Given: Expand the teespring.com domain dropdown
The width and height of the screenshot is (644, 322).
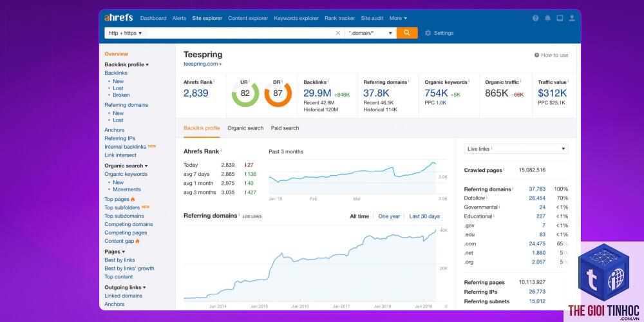Looking at the screenshot, I should pyautogui.click(x=202, y=64).
